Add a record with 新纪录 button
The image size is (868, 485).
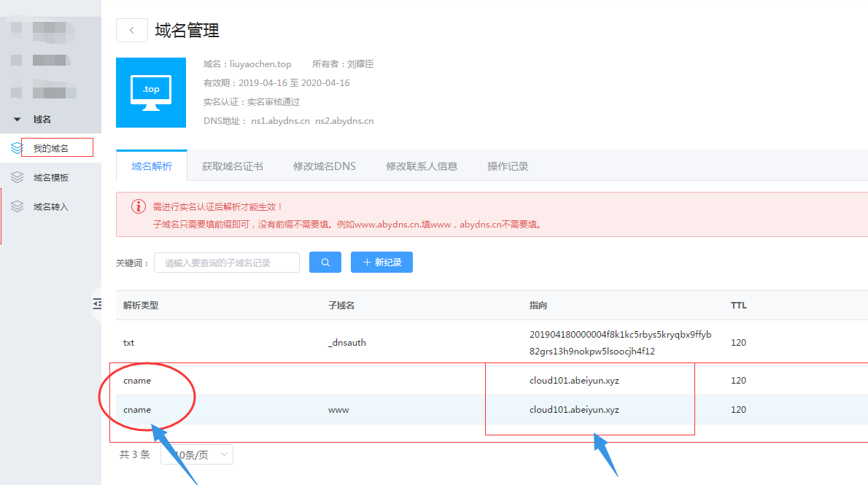pyautogui.click(x=381, y=263)
